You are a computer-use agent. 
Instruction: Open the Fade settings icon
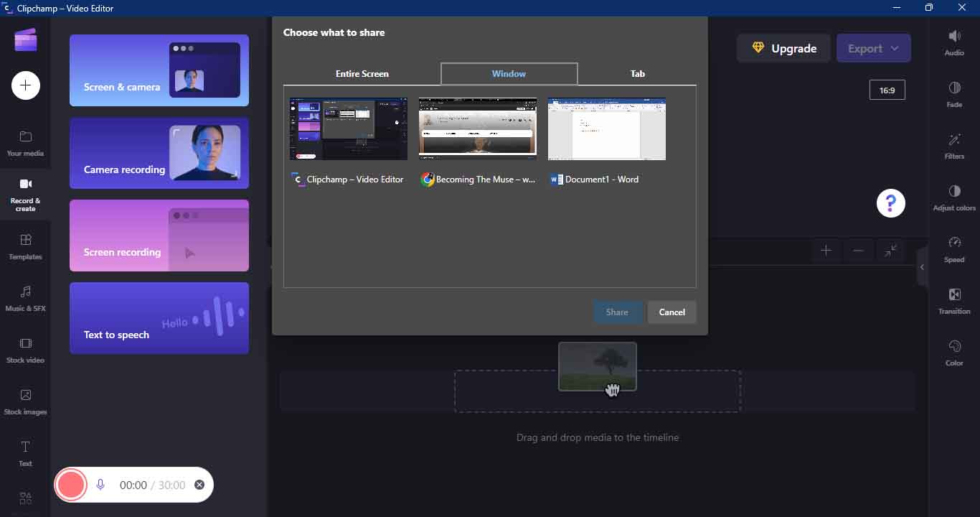(954, 88)
